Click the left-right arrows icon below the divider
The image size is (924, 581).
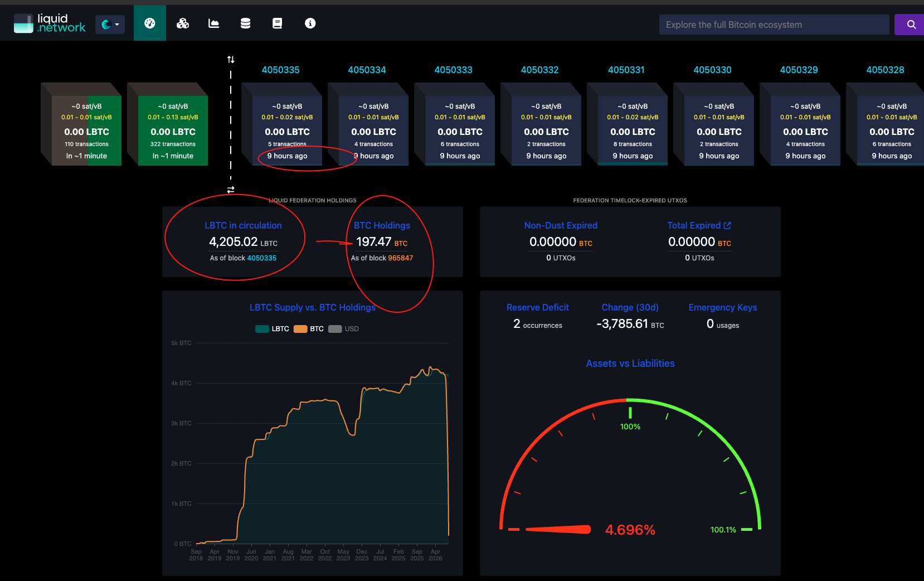coord(231,190)
